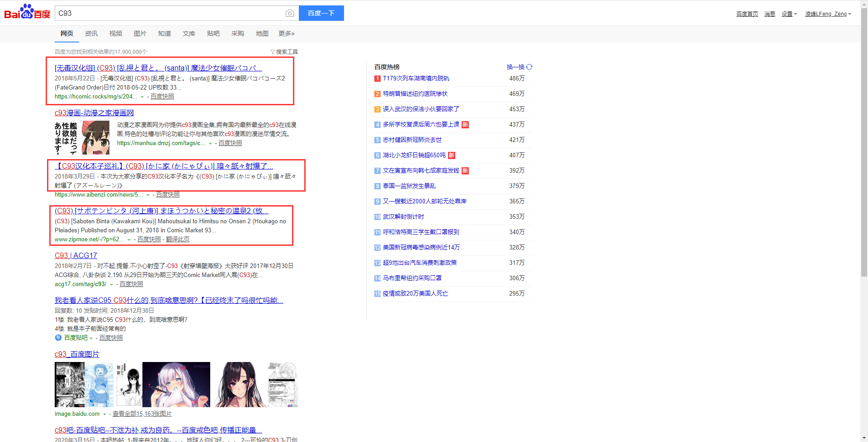Go to 百度首页
Viewport: 868px width, 442px height.
pyautogui.click(x=747, y=14)
